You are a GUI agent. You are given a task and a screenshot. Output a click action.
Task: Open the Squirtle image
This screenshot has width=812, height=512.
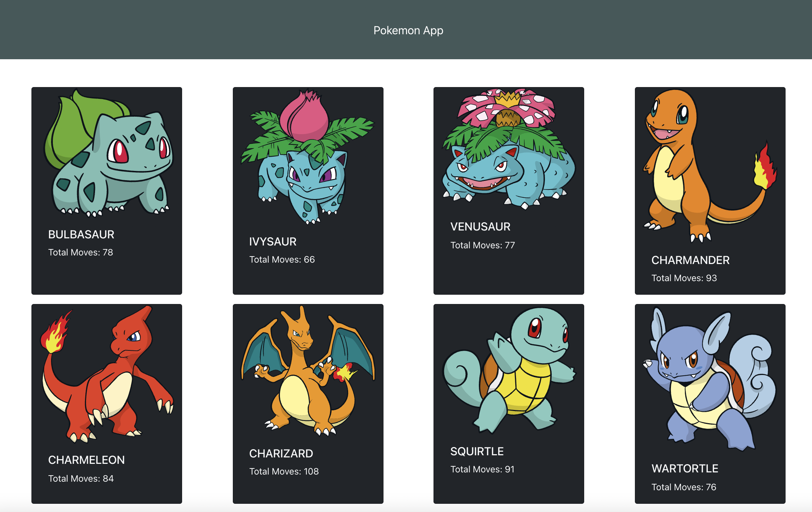tap(509, 370)
